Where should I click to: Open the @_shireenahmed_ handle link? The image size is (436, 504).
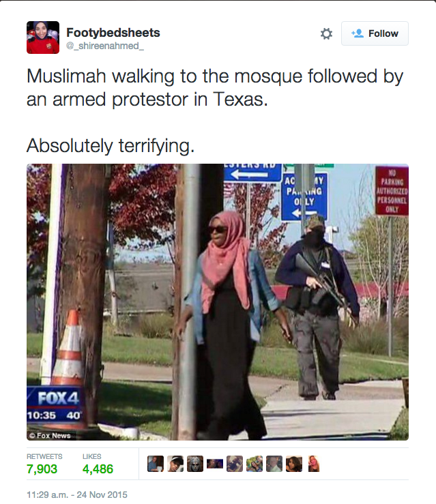(x=105, y=46)
